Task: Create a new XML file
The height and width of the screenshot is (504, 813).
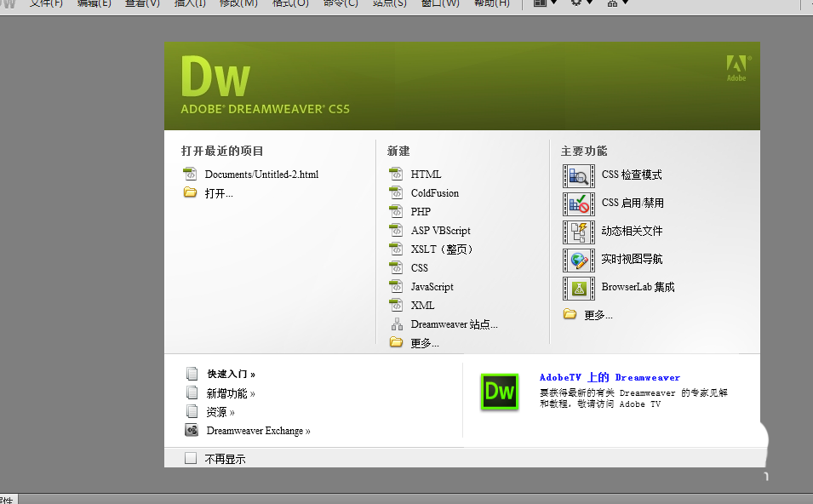Action: click(422, 306)
